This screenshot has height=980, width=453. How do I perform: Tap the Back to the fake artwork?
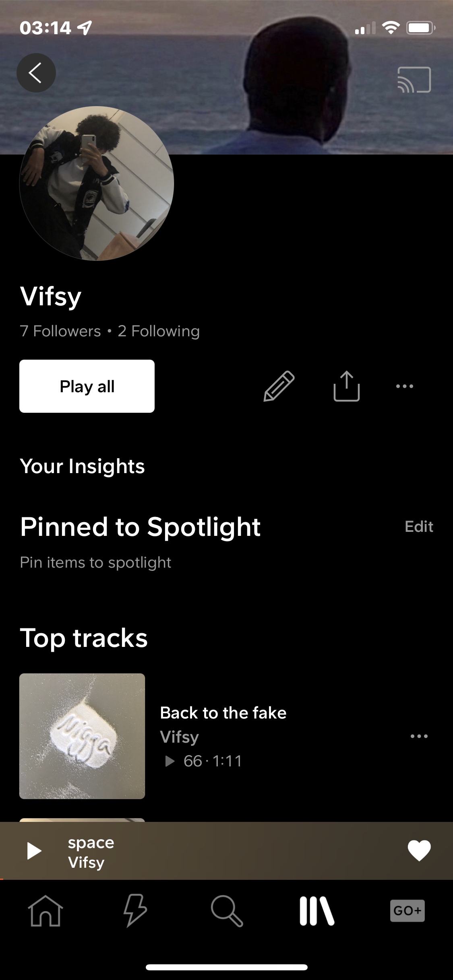[x=82, y=736]
